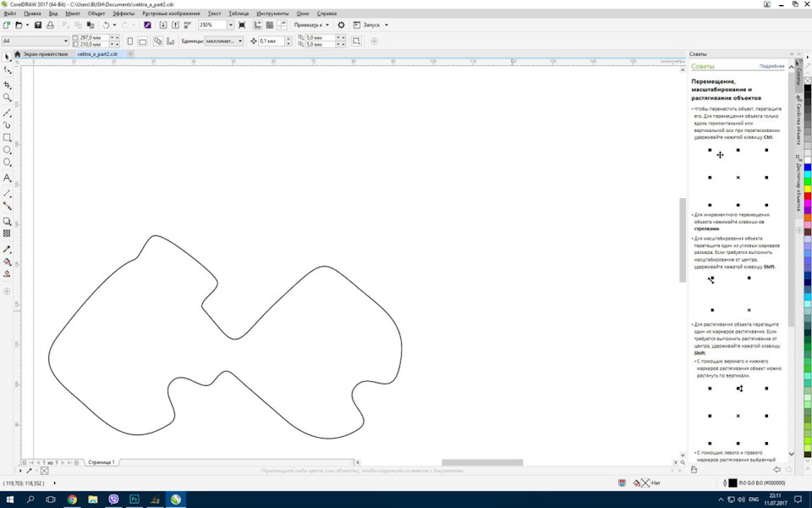The image size is (812, 508).
Task: Select the Artistic Media tool
Action: [x=7, y=125]
